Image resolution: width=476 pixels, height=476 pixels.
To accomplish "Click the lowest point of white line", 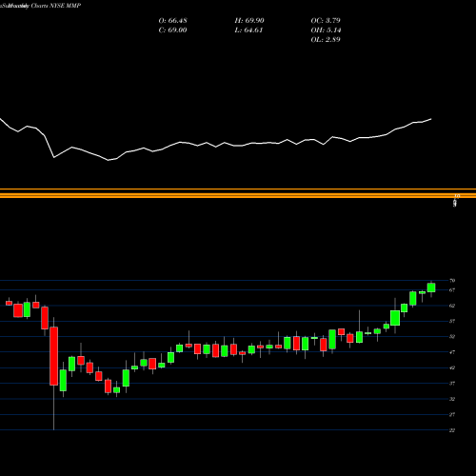I will pyautogui.click(x=109, y=160).
